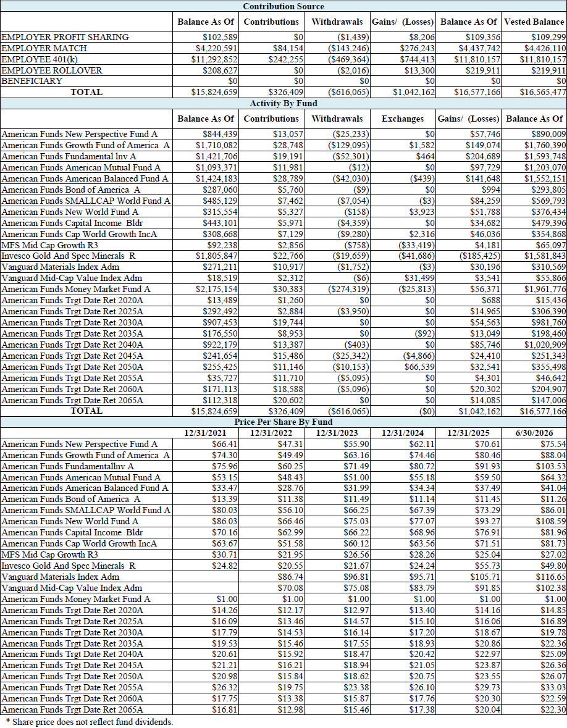The image size is (567, 728).
Task: Click the 12/31/2022 price column header
Action: (271, 433)
